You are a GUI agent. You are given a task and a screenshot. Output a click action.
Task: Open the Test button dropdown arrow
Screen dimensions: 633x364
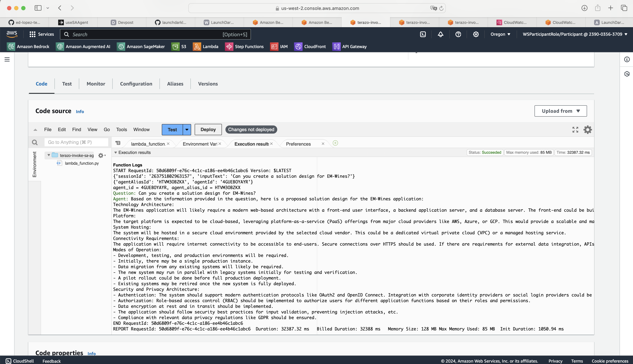point(187,130)
